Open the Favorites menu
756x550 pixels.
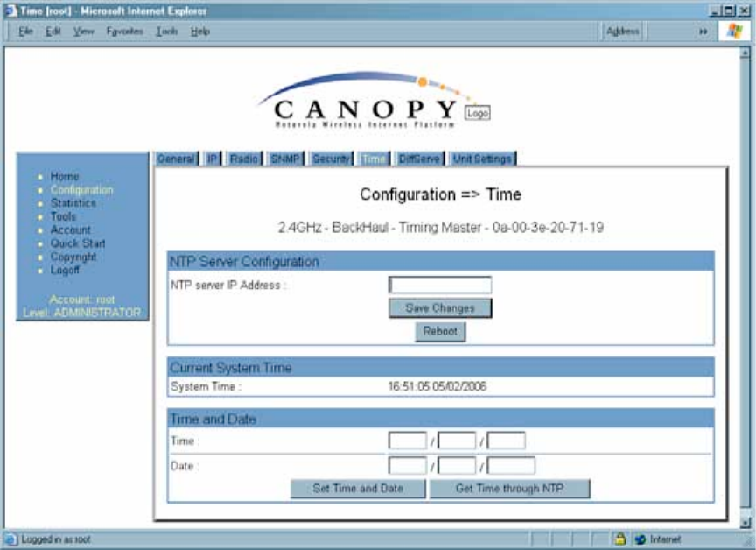(x=124, y=32)
